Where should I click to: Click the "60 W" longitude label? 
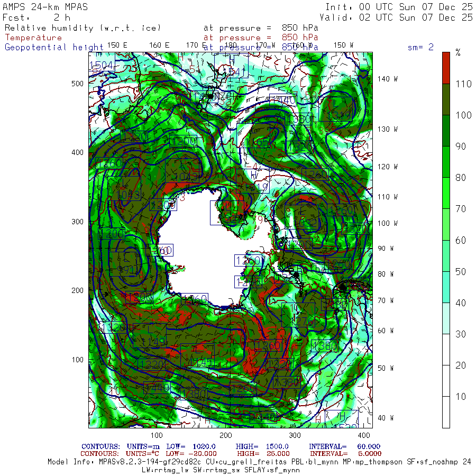pos(386,331)
